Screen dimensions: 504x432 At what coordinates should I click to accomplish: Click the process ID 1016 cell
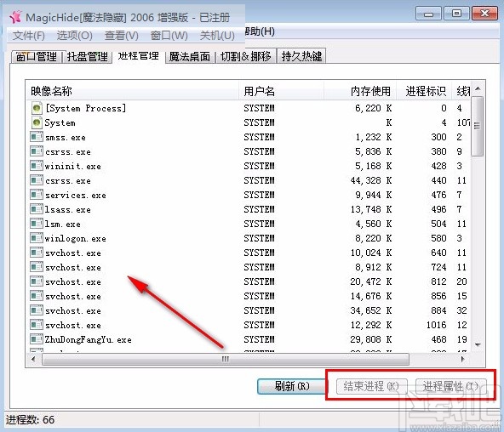click(x=437, y=325)
